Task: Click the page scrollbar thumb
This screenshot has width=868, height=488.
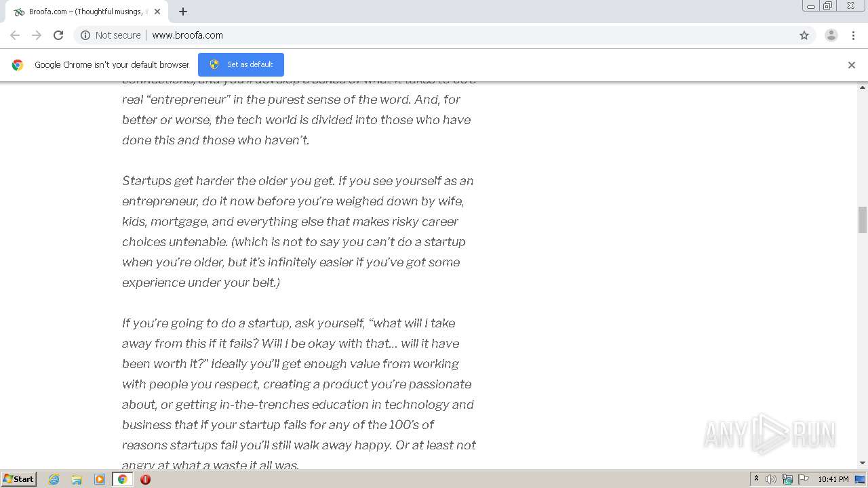Action: click(x=863, y=220)
